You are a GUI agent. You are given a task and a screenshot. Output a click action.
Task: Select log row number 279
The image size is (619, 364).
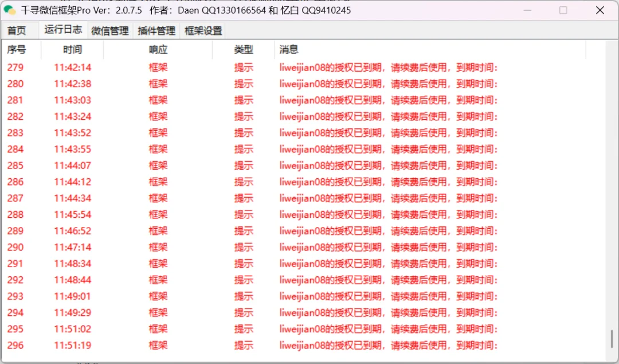[x=15, y=68]
